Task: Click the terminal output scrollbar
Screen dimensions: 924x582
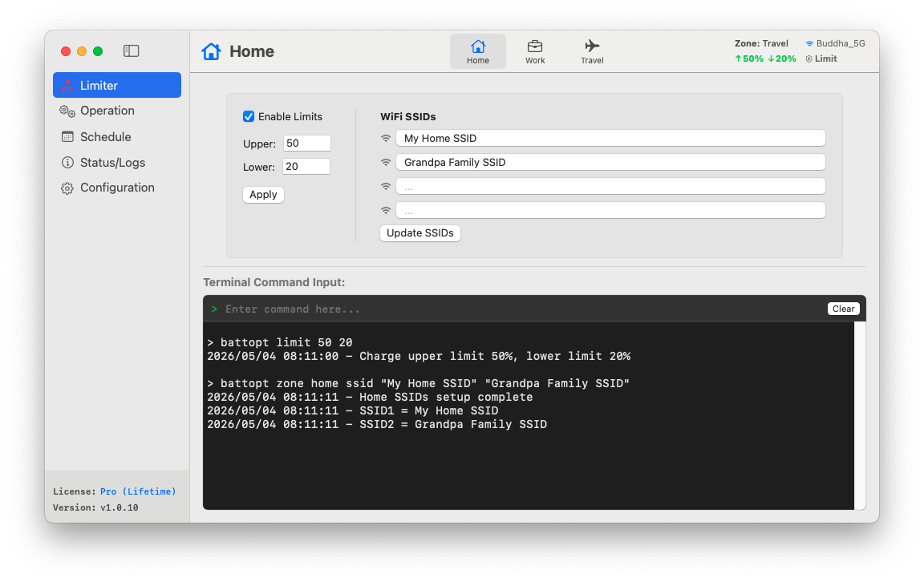Action: (860, 415)
